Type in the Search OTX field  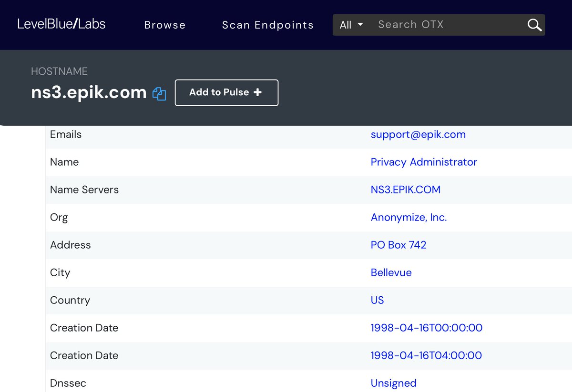448,25
